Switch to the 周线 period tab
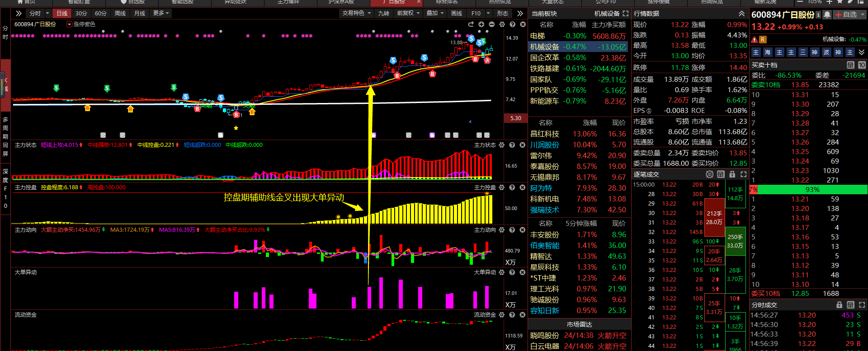Screen dimensions: 868x351 coord(120,14)
